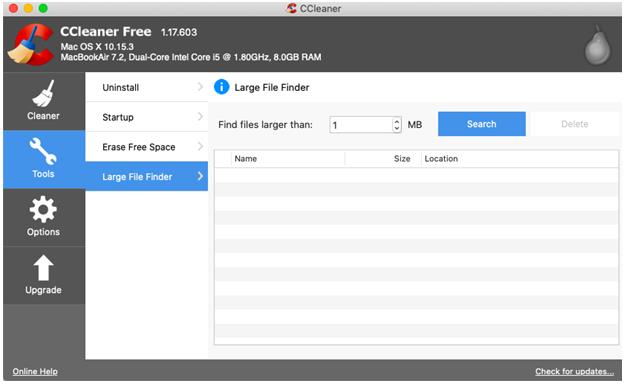The width and height of the screenshot is (624, 384).
Task: Click the green zoom window button
Action: pos(43,8)
